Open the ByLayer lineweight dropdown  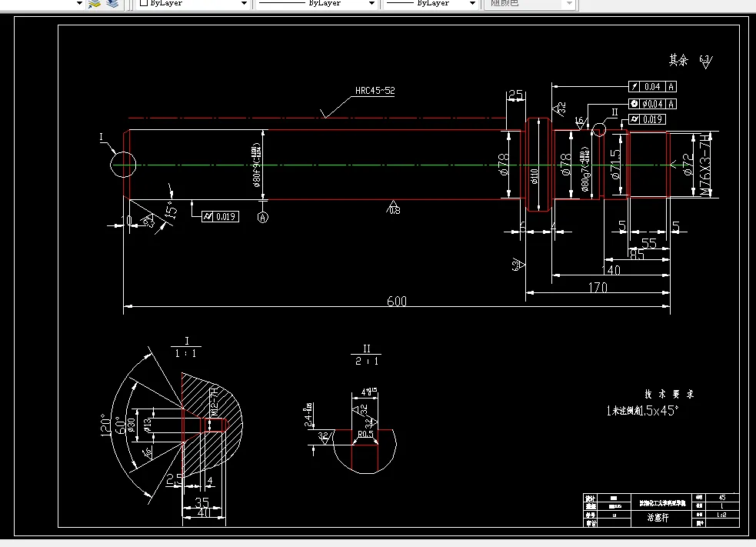[x=431, y=3]
